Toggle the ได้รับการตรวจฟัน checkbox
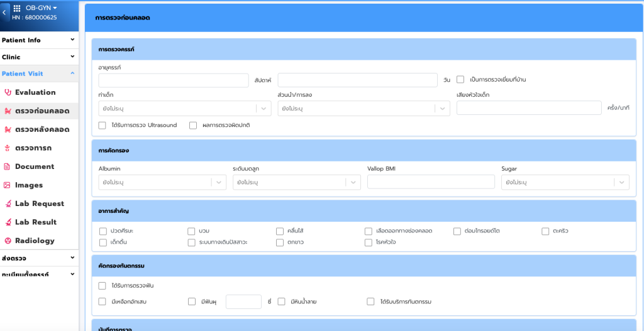This screenshot has height=331, width=644. pyautogui.click(x=103, y=286)
